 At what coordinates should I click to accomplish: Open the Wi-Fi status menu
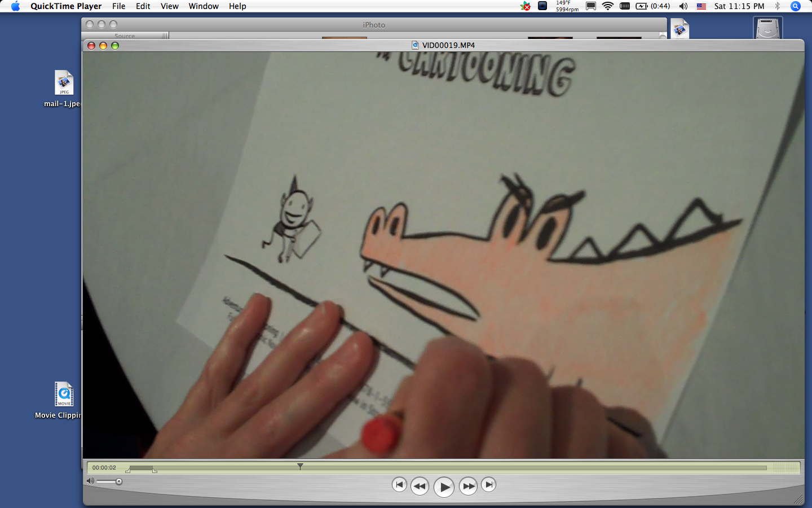click(x=607, y=6)
